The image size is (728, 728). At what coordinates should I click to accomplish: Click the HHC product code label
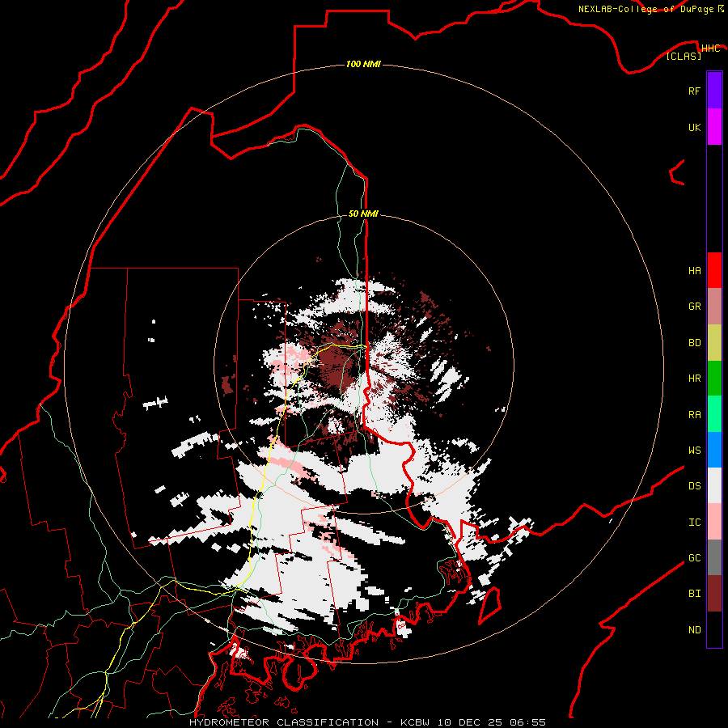coord(710,49)
